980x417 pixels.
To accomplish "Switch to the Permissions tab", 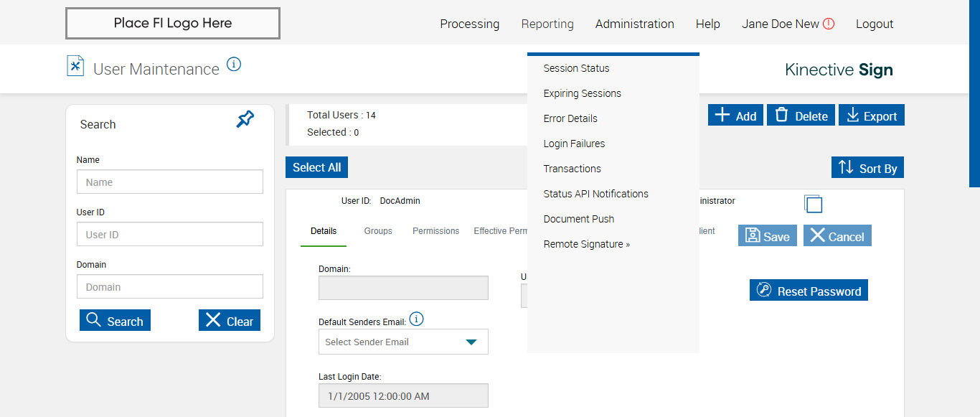I will click(x=435, y=231).
